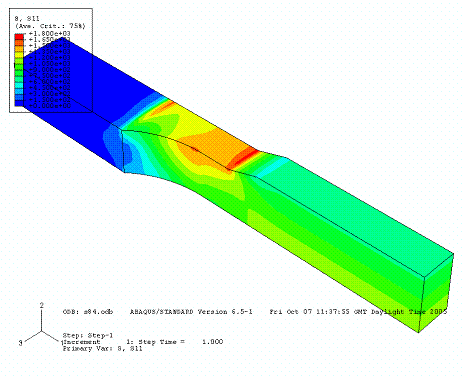This screenshot has width=463, height=376.
Task: Click the '+1.200e+03' legend value
Action: (50, 58)
